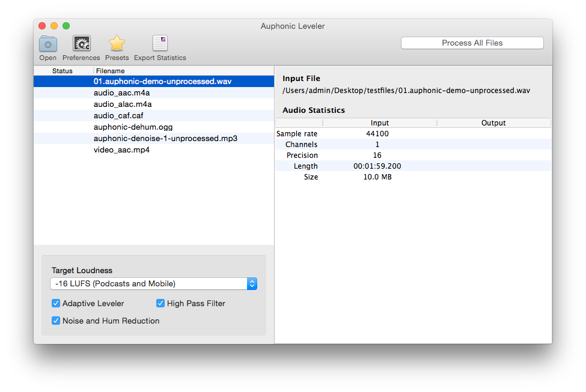Minimize the window with yellow button
This screenshot has height=392, width=586.
(54, 26)
